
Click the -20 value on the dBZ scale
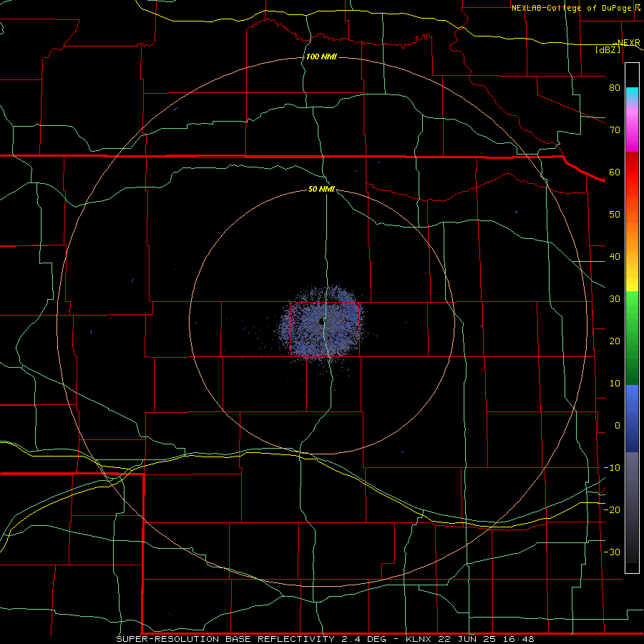coord(612,510)
